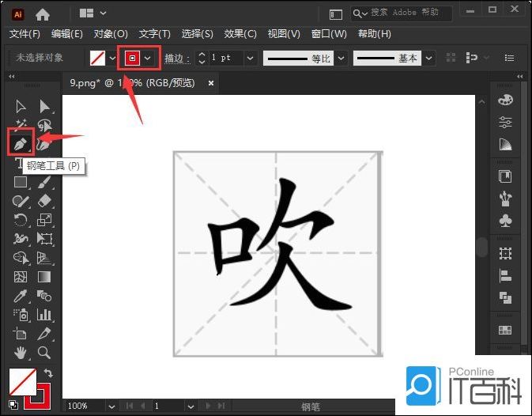532x416 pixels.
Task: Choose the Direct Selection tool
Action: (x=44, y=106)
